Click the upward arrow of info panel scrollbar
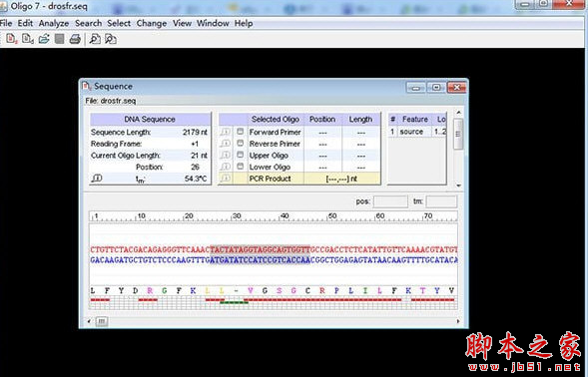Image resolution: width=588 pixels, height=377 pixels. (x=458, y=113)
